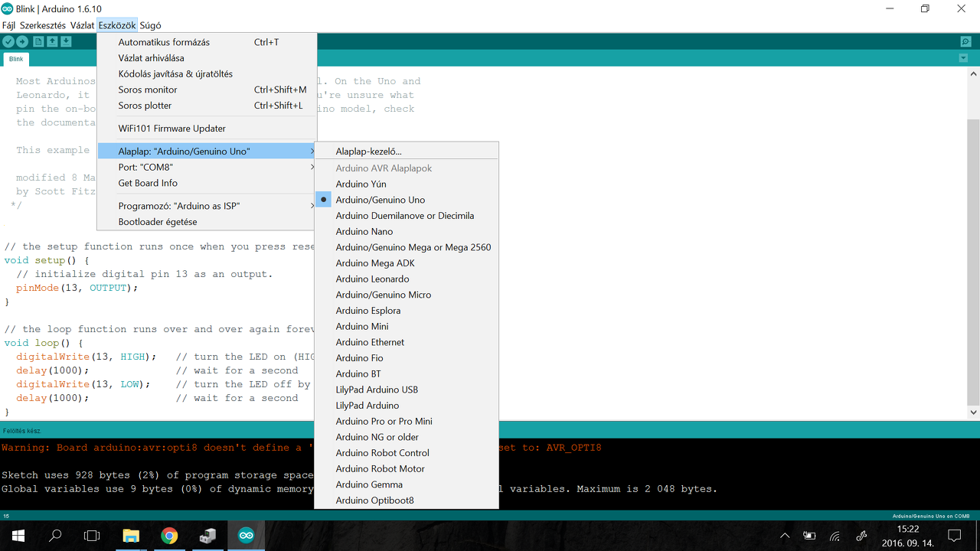Choose Arduino/Genuino Mega or Mega 2560
Viewport: 980px width, 551px height.
coord(407,247)
